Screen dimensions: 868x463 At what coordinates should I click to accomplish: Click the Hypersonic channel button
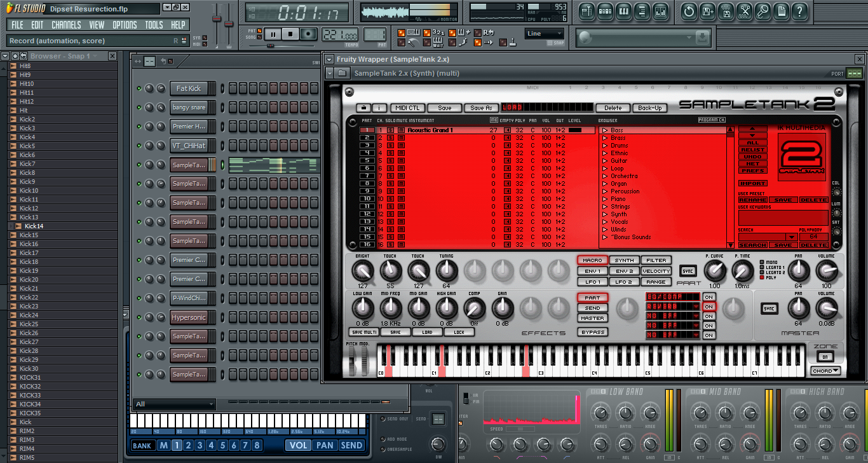point(189,317)
